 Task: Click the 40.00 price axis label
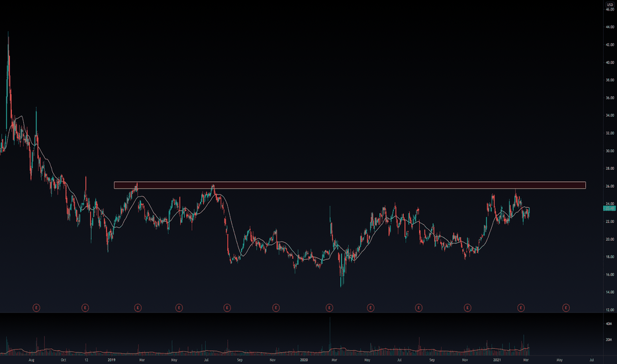coord(610,63)
